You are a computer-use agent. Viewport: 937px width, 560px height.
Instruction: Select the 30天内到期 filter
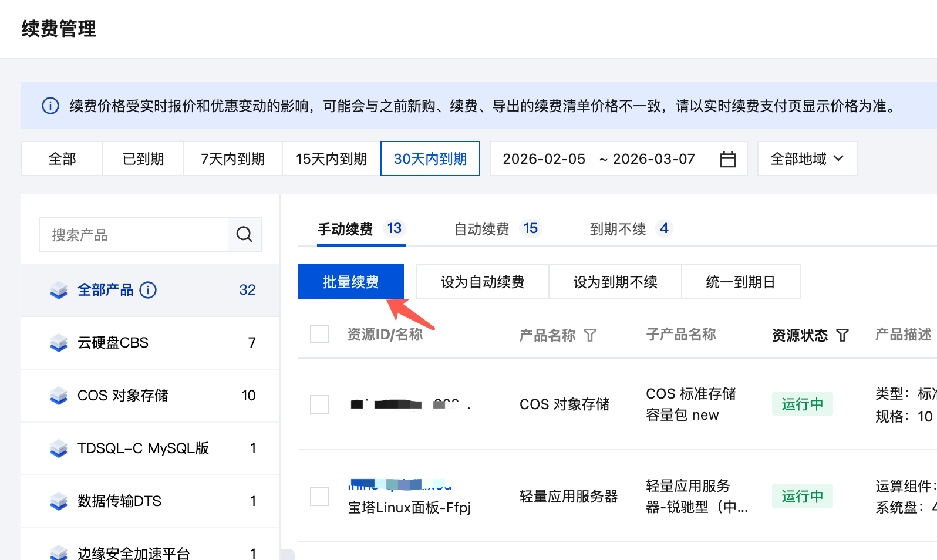[430, 158]
